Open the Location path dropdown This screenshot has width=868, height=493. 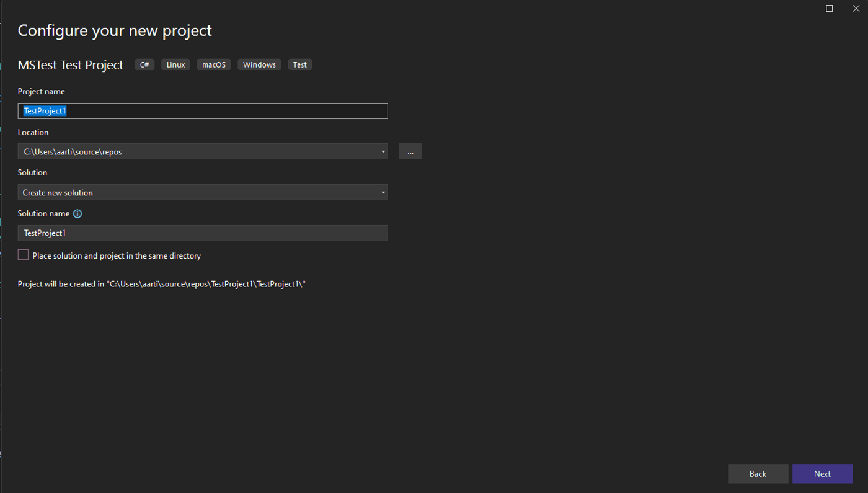[x=383, y=152]
